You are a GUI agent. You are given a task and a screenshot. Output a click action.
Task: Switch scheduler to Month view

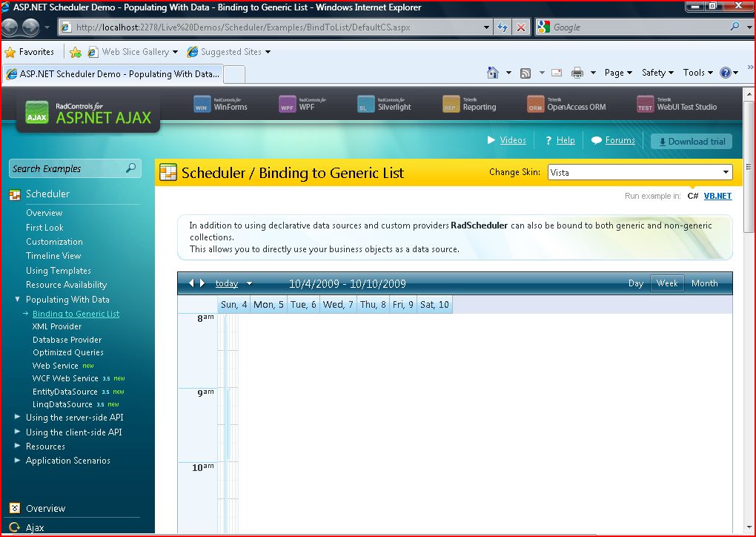704,283
